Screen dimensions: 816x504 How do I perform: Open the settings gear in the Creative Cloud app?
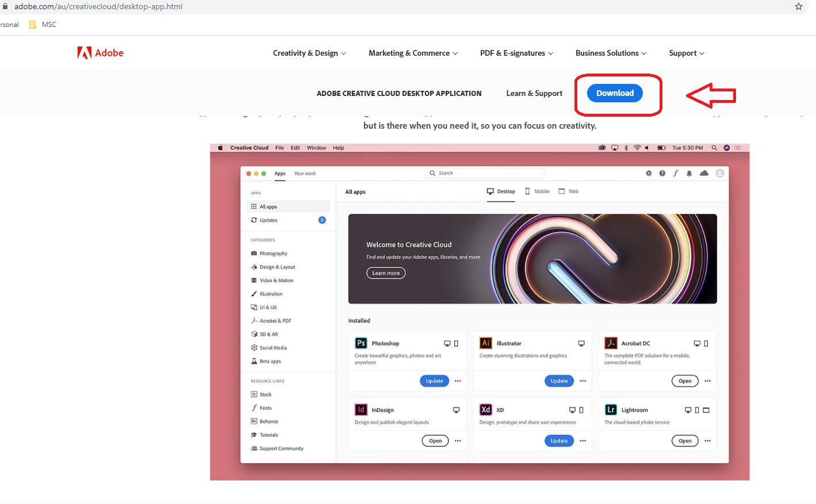(649, 173)
